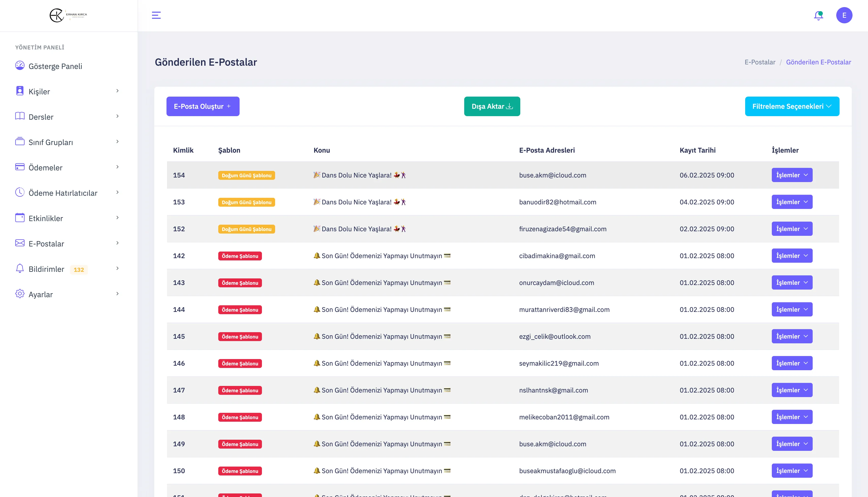Viewport: 868px width, 497px height.
Task: Click the user avatar 'E' icon
Action: pos(844,15)
